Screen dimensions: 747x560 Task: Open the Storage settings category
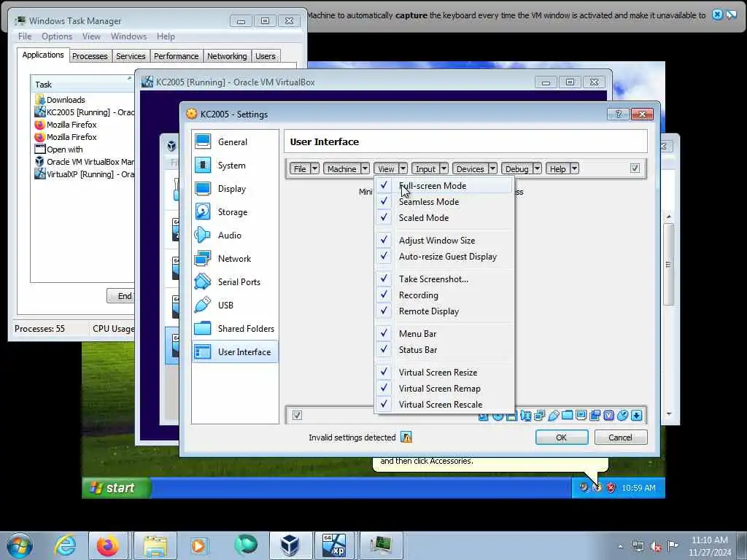coord(236,211)
